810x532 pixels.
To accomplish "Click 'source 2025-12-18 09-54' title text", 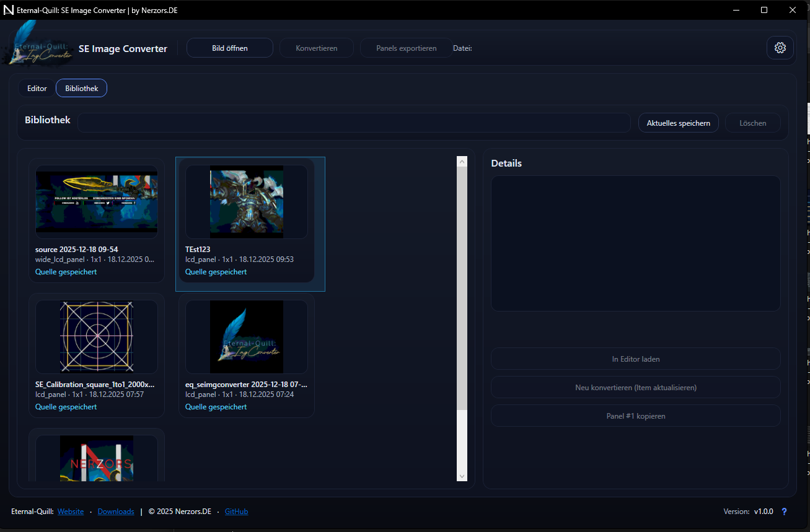I will pos(77,250).
